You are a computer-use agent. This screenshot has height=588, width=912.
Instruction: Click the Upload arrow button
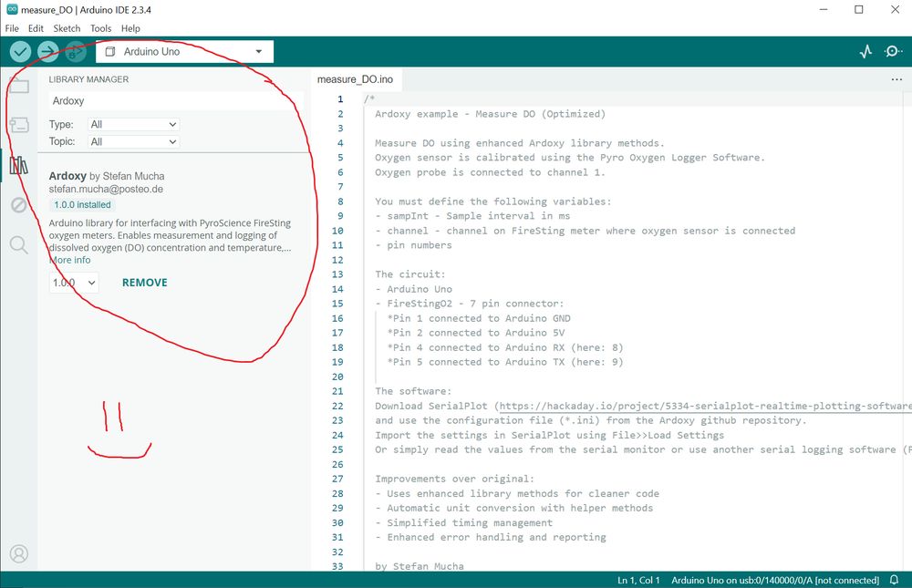48,52
